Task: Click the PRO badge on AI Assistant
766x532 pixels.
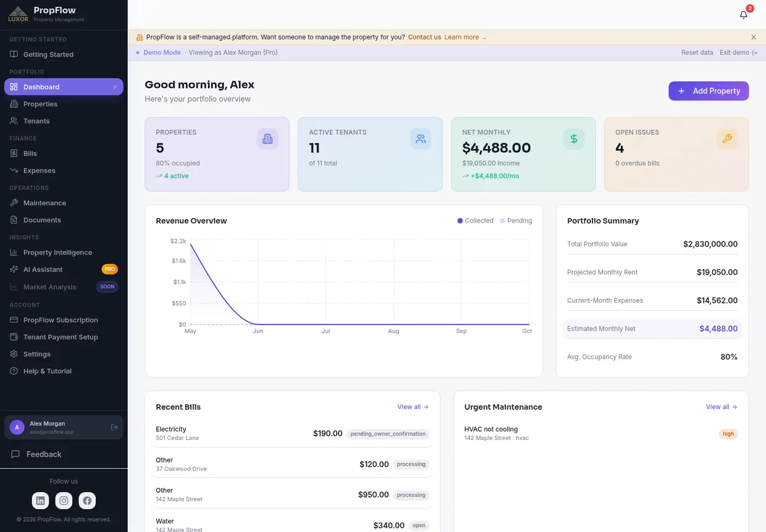Action: (x=109, y=269)
